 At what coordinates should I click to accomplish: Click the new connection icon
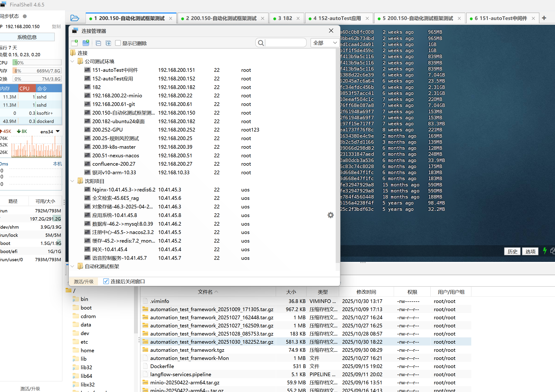74,43
